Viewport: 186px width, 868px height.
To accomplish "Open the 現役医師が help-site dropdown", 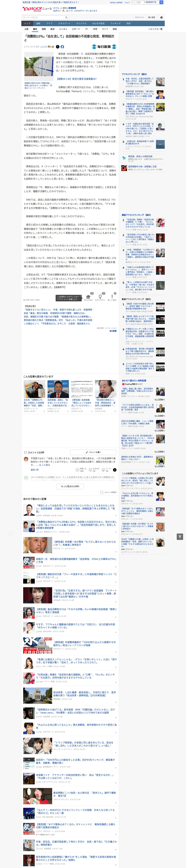I will (x=151, y=2).
